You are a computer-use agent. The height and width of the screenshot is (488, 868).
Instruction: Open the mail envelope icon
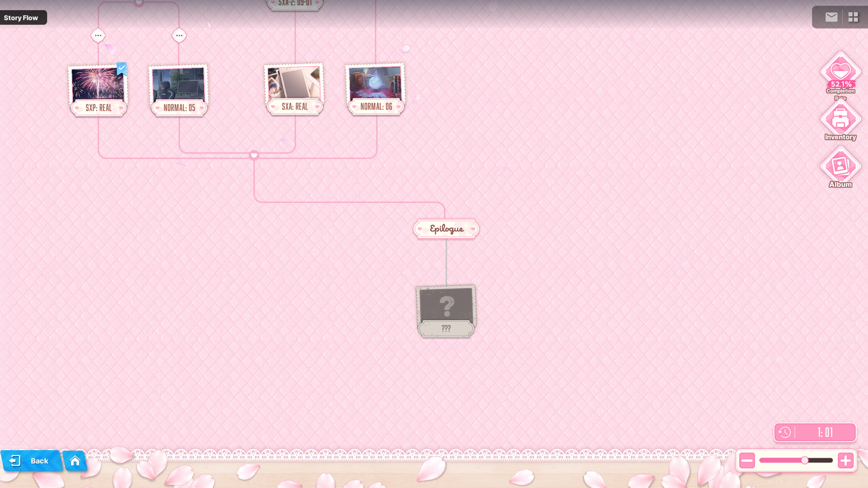(x=831, y=17)
